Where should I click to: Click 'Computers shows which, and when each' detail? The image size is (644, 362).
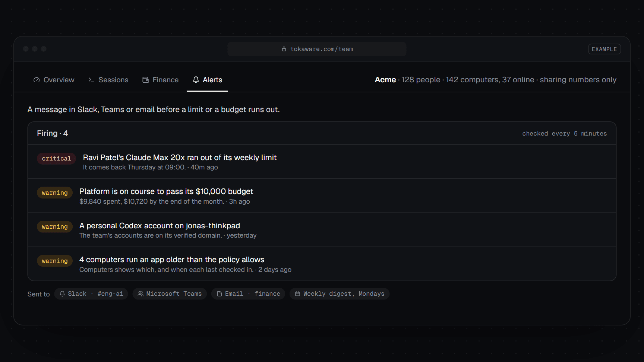pyautogui.click(x=166, y=270)
